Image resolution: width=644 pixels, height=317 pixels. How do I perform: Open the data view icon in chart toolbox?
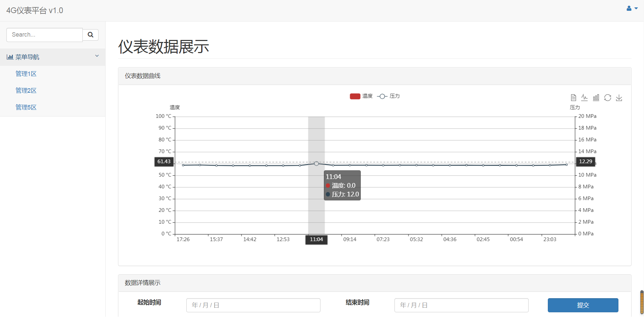coord(573,98)
